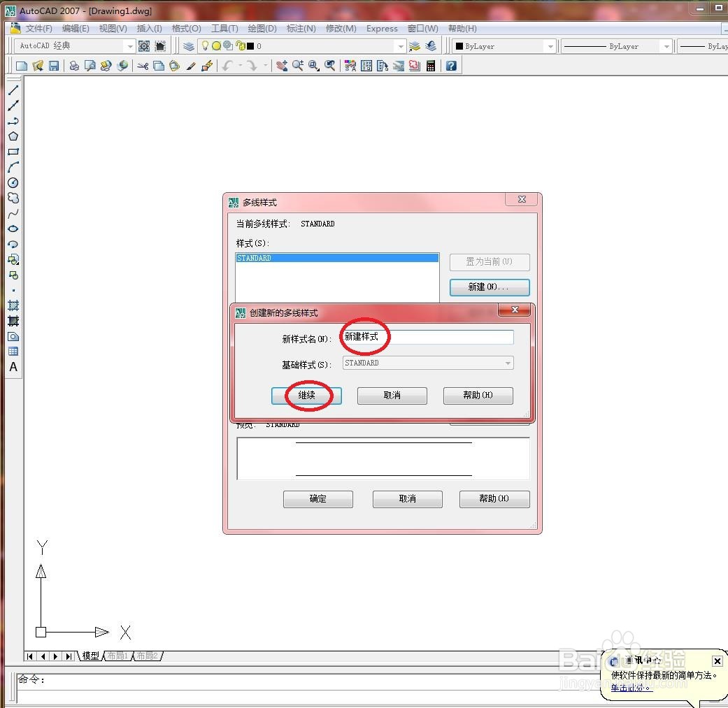Select the Ellipse Arc tool
The height and width of the screenshot is (708, 728).
click(x=13, y=244)
